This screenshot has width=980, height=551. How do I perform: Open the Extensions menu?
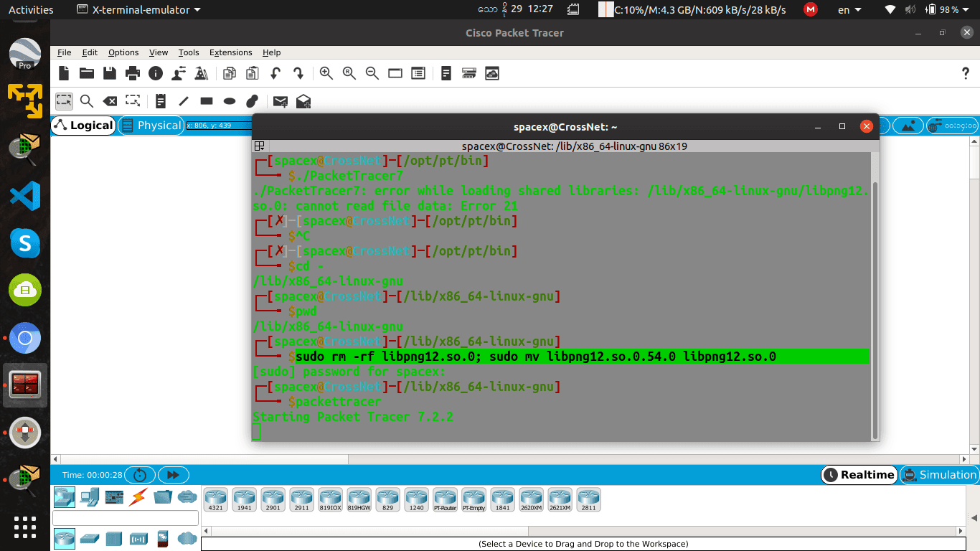tap(231, 52)
